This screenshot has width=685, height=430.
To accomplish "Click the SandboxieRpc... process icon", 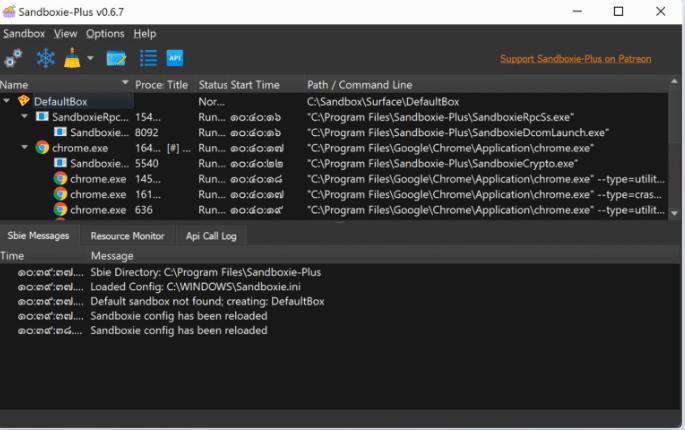I will point(42,116).
